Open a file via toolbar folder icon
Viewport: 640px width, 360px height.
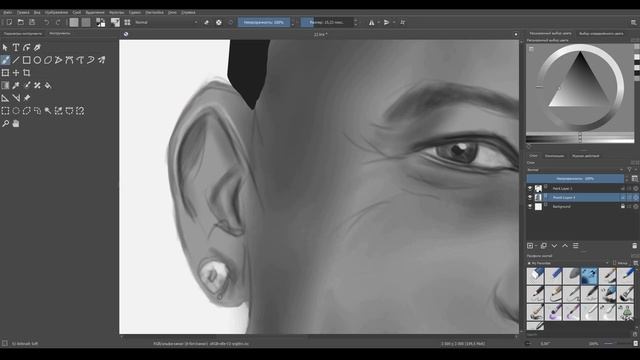(x=20, y=22)
